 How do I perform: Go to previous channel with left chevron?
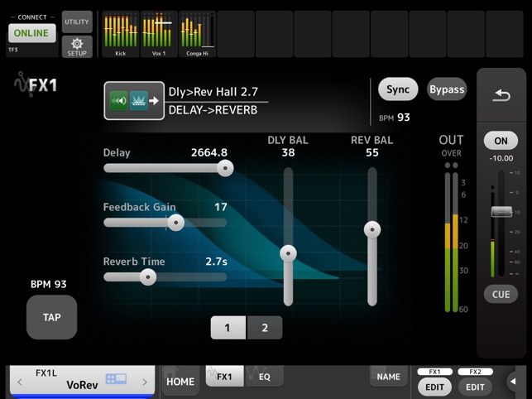20,382
